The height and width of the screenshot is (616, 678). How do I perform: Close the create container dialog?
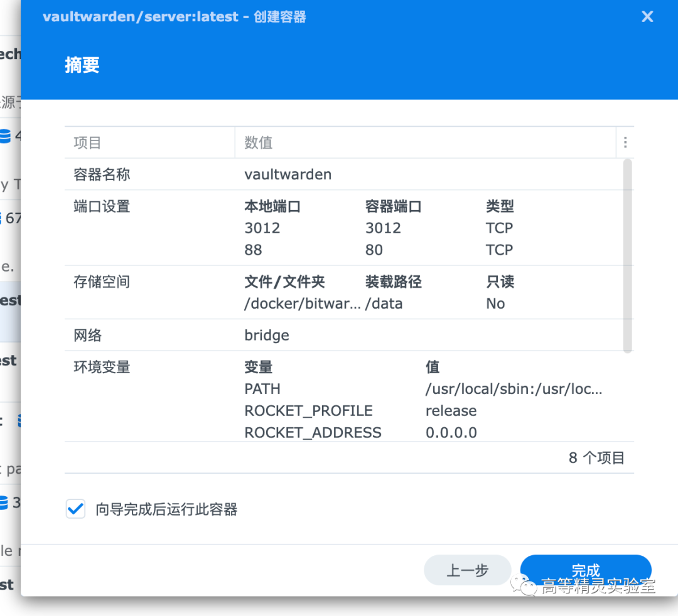pyautogui.click(x=647, y=17)
